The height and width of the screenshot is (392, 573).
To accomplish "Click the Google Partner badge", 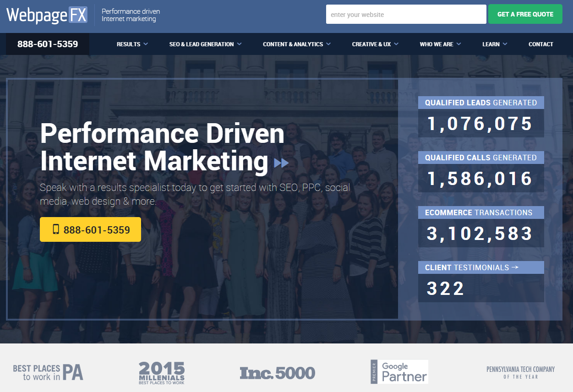I will pyautogui.click(x=399, y=371).
